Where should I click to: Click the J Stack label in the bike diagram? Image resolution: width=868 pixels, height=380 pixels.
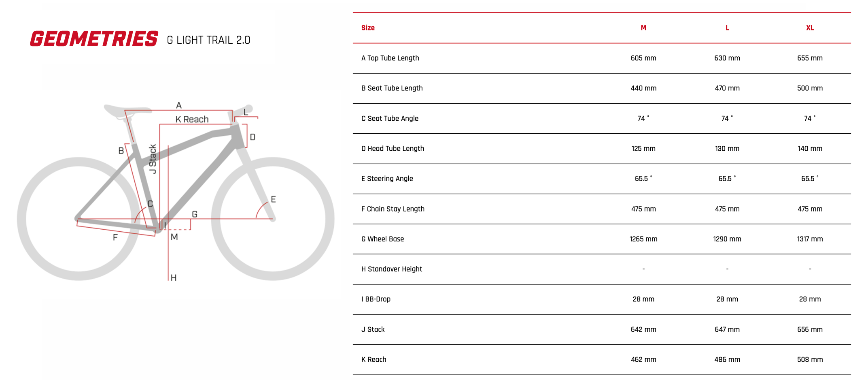[153, 159]
